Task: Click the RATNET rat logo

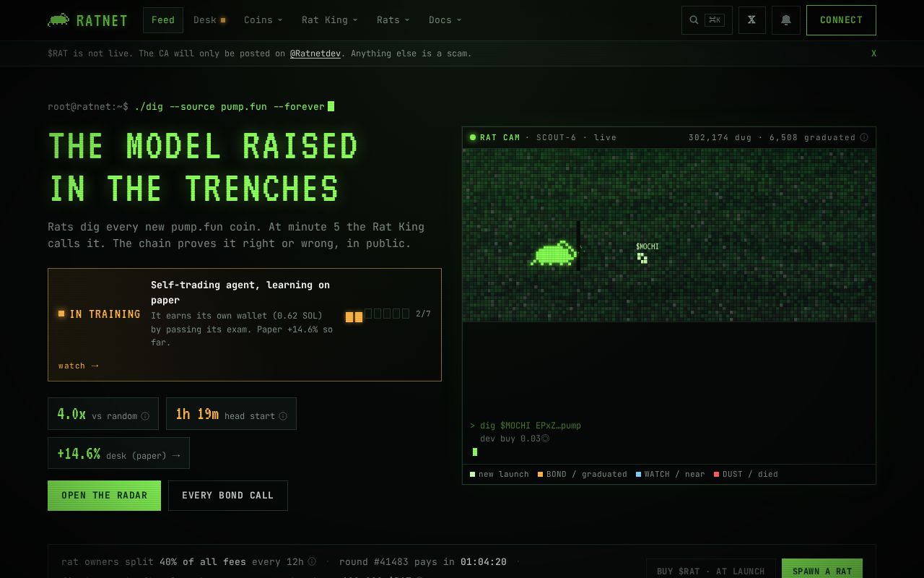Action: (58, 20)
